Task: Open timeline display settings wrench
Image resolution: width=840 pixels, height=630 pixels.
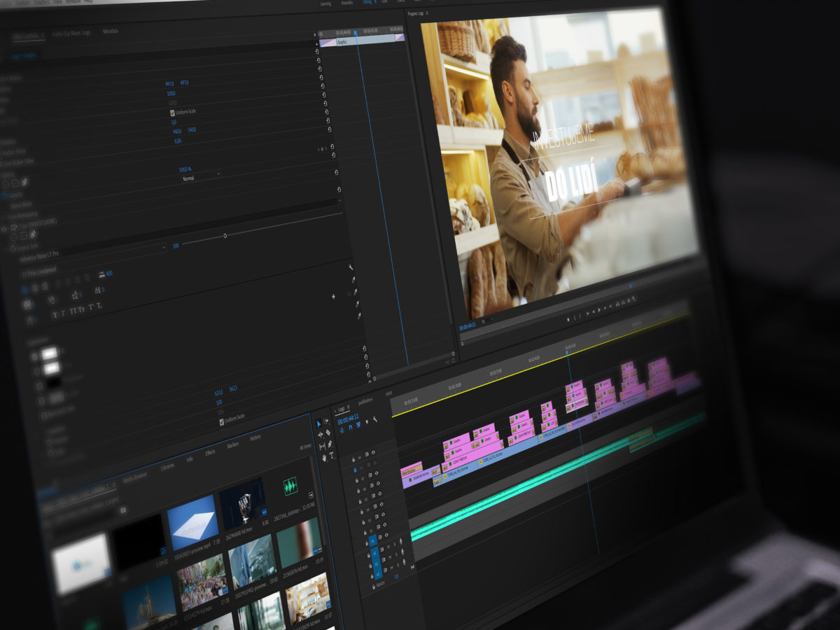Action: click(x=375, y=419)
